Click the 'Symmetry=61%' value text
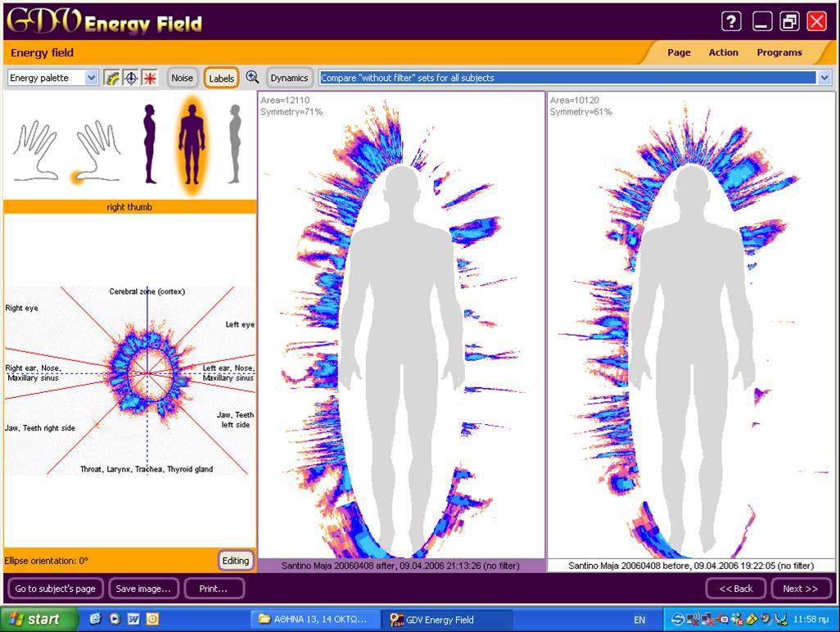The height and width of the screenshot is (632, 840). (x=580, y=111)
